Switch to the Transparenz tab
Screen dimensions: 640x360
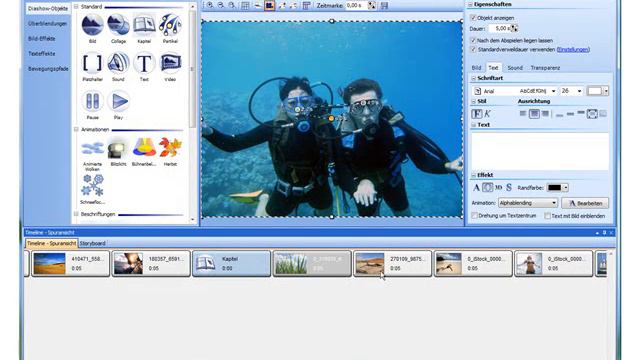click(x=545, y=68)
